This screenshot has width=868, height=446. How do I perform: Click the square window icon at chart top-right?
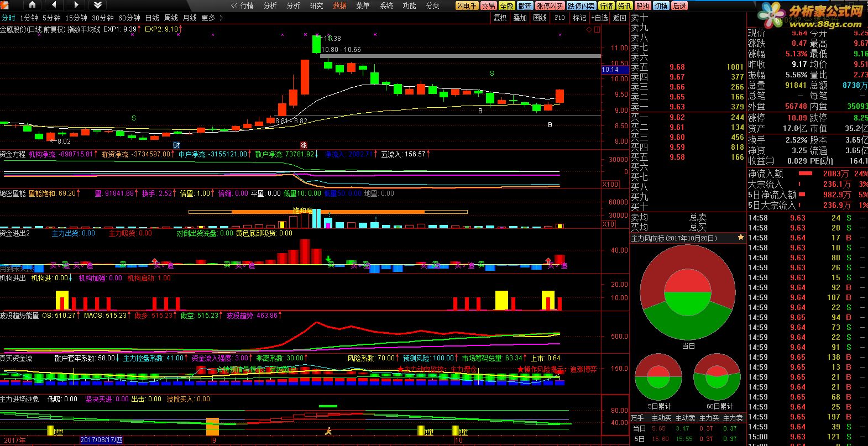click(x=597, y=29)
